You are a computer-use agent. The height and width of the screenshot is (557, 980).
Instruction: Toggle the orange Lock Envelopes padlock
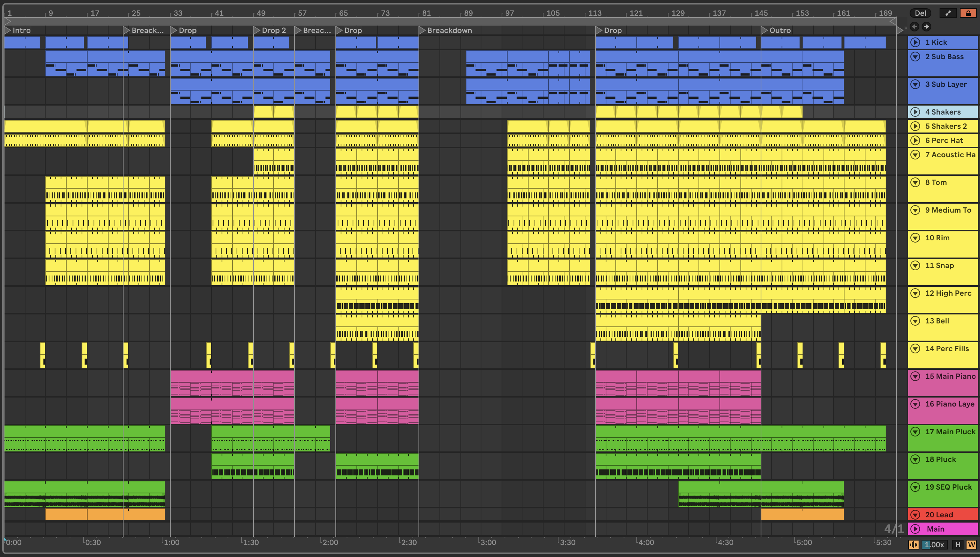click(x=968, y=13)
